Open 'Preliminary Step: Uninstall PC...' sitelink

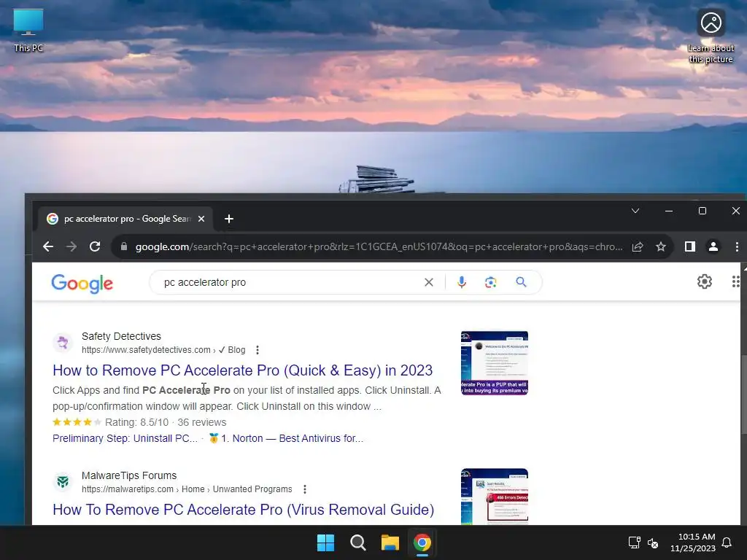coord(125,438)
